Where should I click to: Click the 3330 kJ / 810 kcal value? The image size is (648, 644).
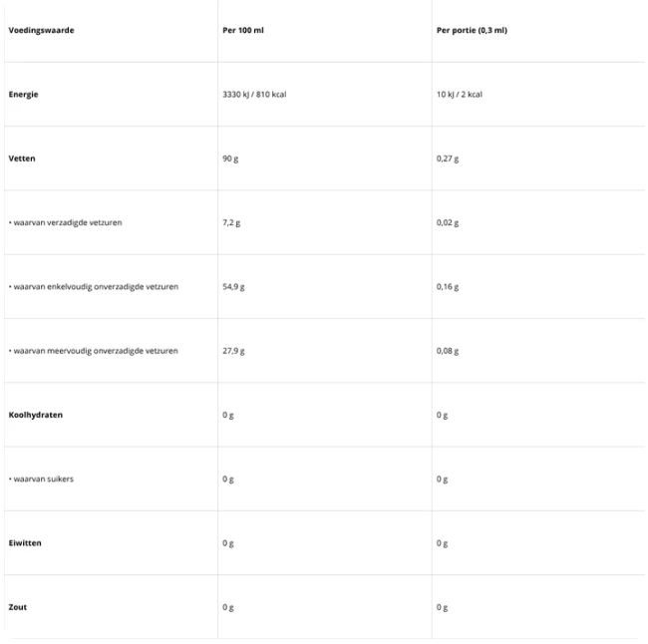coord(254,94)
